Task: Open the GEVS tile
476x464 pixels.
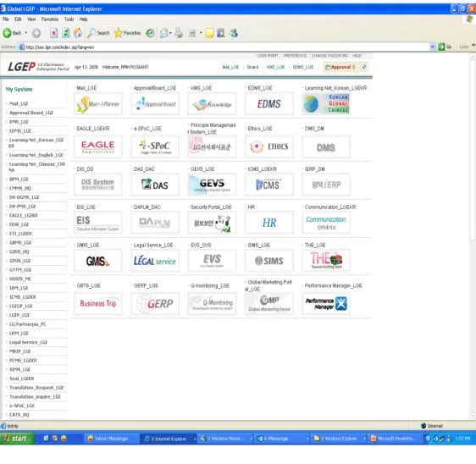Action: [x=212, y=185]
